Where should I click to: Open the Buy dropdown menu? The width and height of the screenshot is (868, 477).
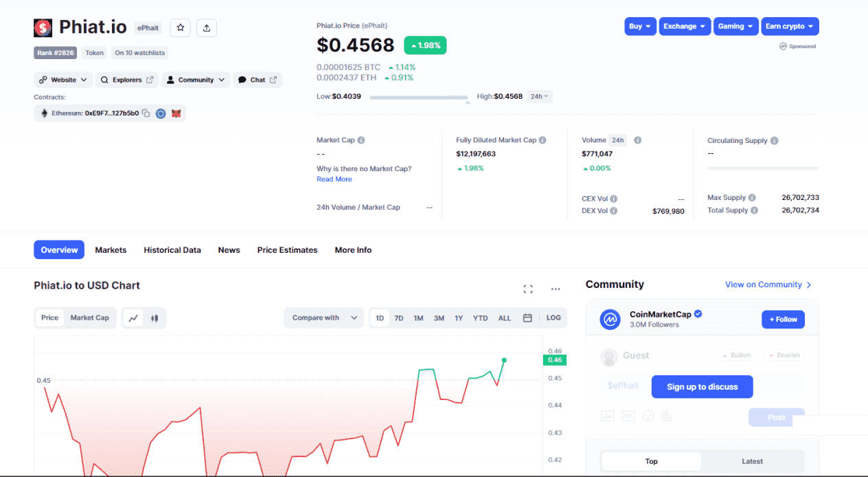tap(640, 26)
